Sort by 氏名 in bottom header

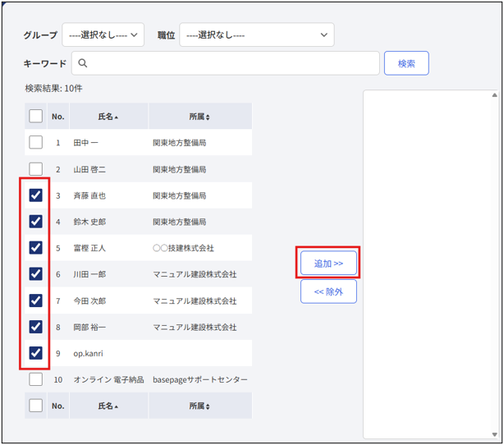108,406
